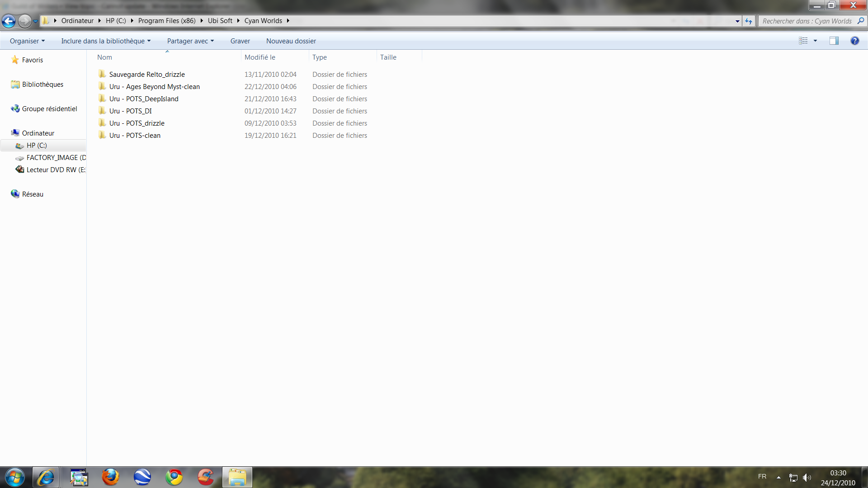The image size is (868, 488).
Task: Click Program Files (x86) breadcrumb
Action: click(167, 21)
